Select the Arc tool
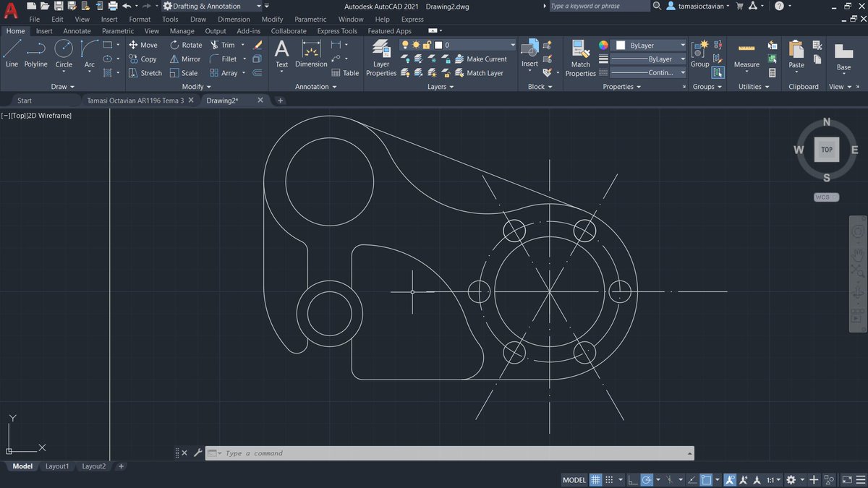The height and width of the screenshot is (488, 868). [89, 54]
